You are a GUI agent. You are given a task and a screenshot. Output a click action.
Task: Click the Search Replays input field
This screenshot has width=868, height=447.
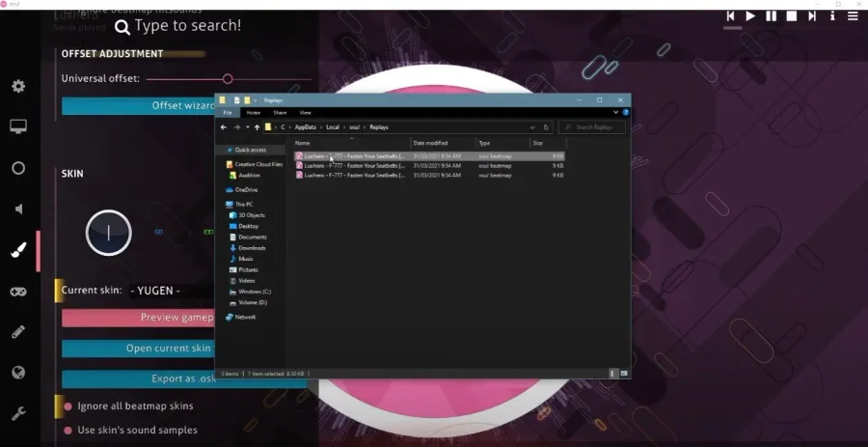(x=592, y=126)
